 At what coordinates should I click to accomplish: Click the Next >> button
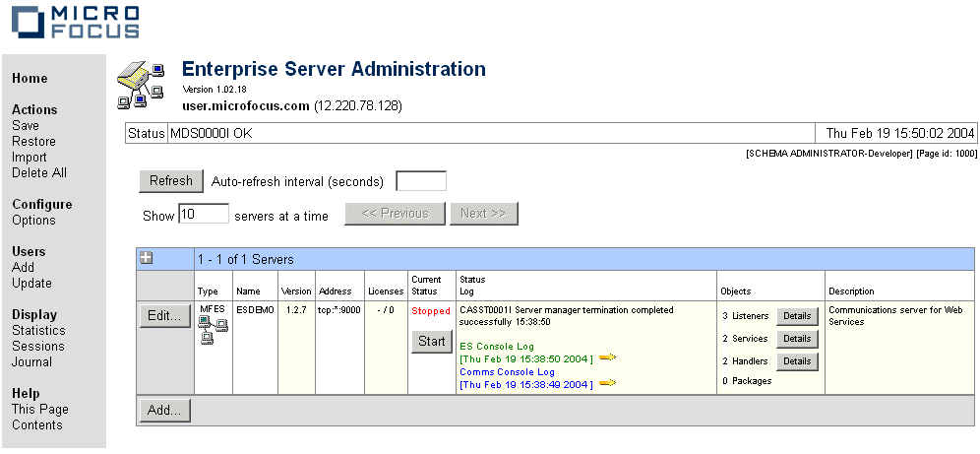484,214
